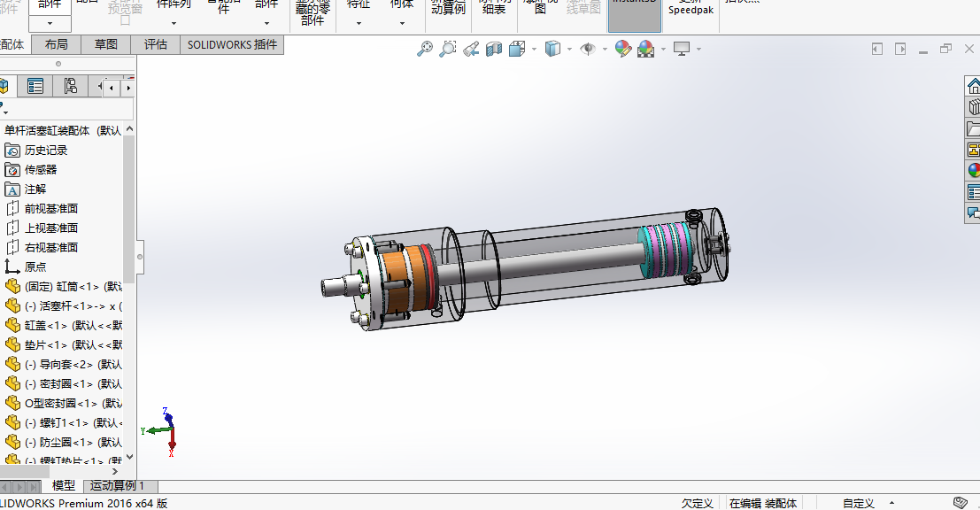Open the Design Library task pane icon

click(973, 107)
